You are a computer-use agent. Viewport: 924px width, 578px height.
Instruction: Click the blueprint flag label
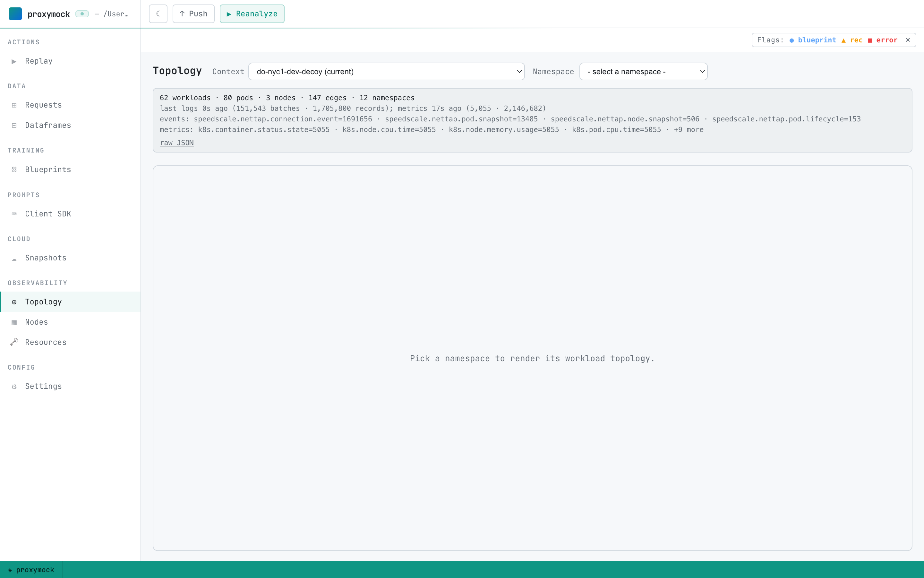click(x=817, y=40)
